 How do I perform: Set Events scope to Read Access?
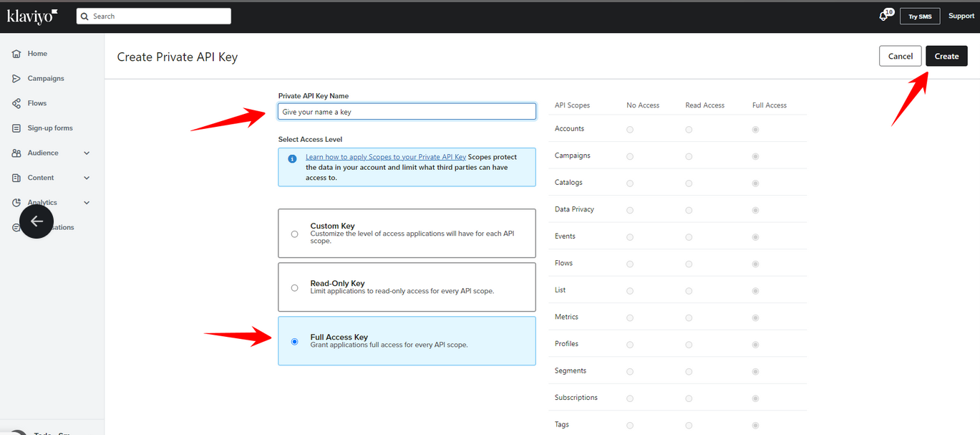(689, 237)
